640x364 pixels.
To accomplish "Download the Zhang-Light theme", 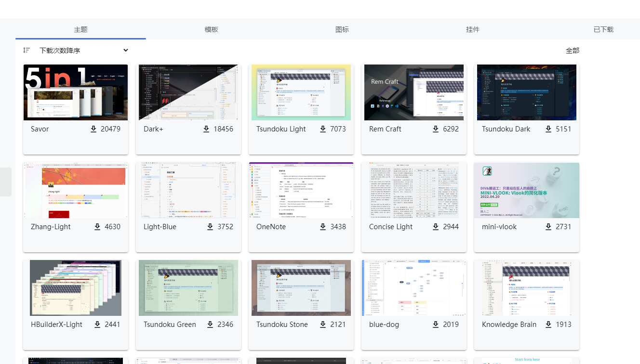I will click(x=97, y=227).
